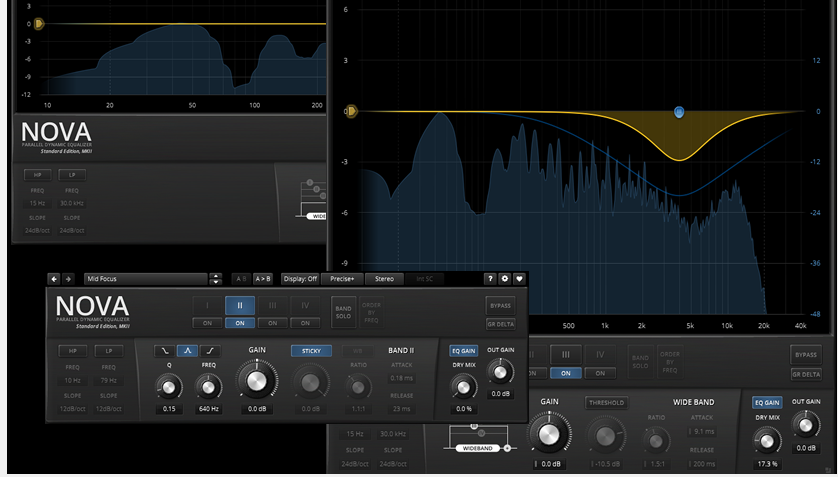This screenshot has height=477, width=838.
Task: Select the high shelf filter shape
Action: click(x=209, y=351)
